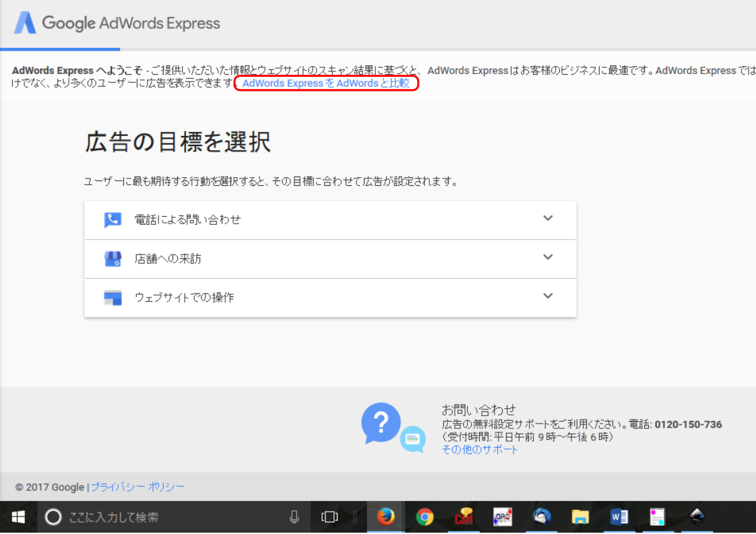Select the 電話による問い合わせ goal text
Viewport: 756px width, 534px height.
187,220
